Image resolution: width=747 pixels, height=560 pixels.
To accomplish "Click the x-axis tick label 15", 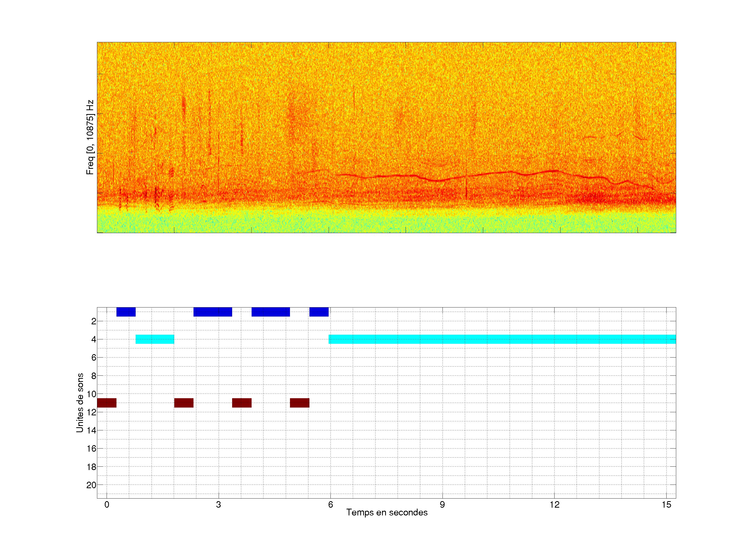I will (x=666, y=505).
